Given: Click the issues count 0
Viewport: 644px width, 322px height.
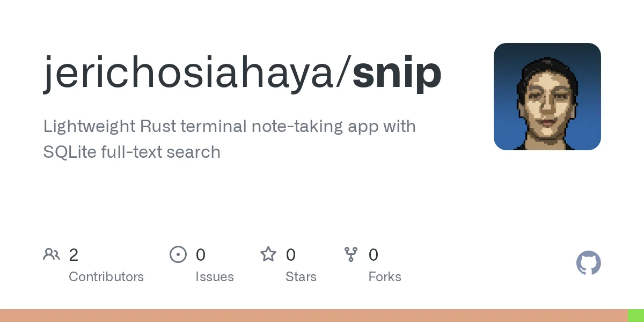Looking at the screenshot, I should pos(200,255).
